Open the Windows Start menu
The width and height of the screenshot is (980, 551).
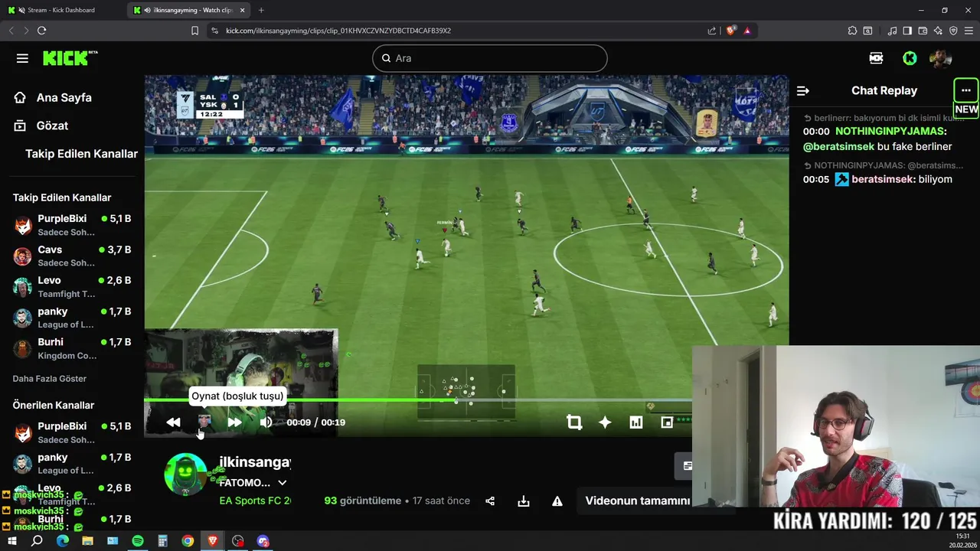[11, 541]
